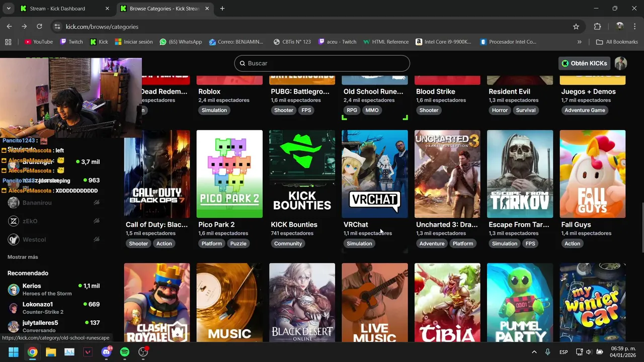Select the Puzzle tag under Pico Park 2

pyautogui.click(x=238, y=244)
